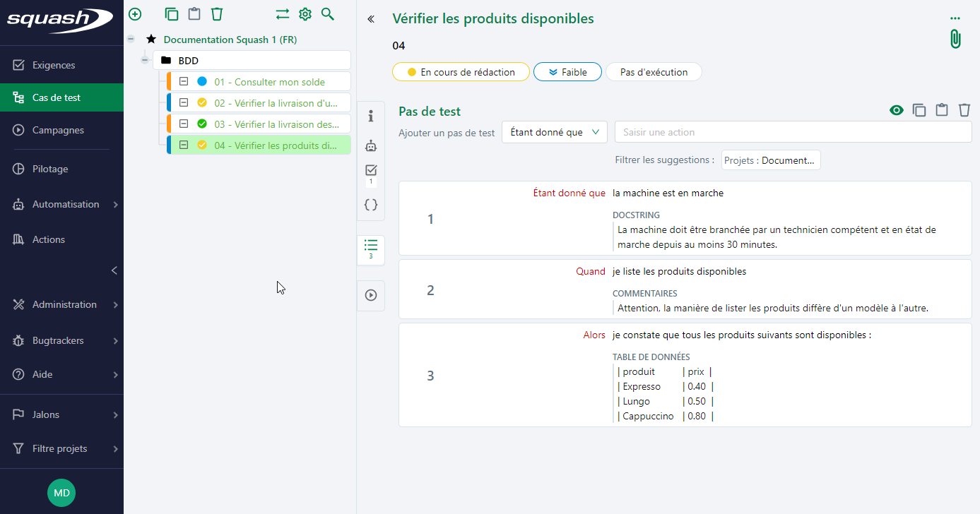980x514 pixels.
Task: Toggle the eye visibility icon for steps
Action: [897, 110]
